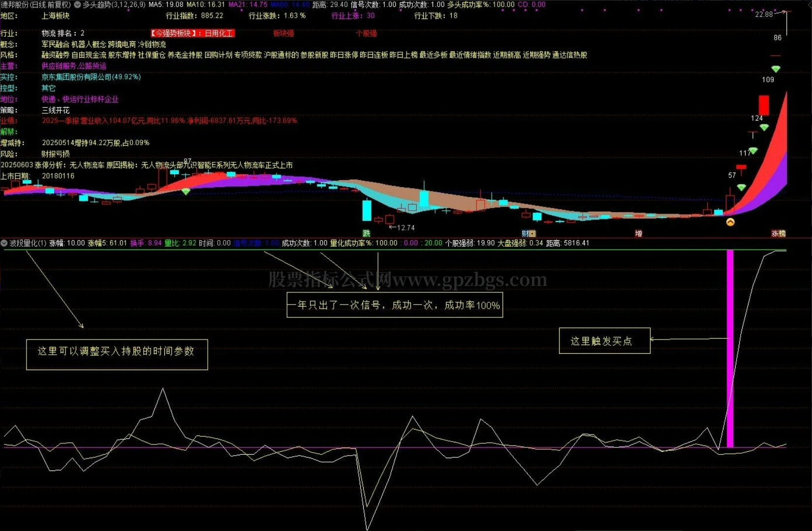Click green diamond marker above label 109
Viewport: 812px width, 531px height.
(776, 69)
